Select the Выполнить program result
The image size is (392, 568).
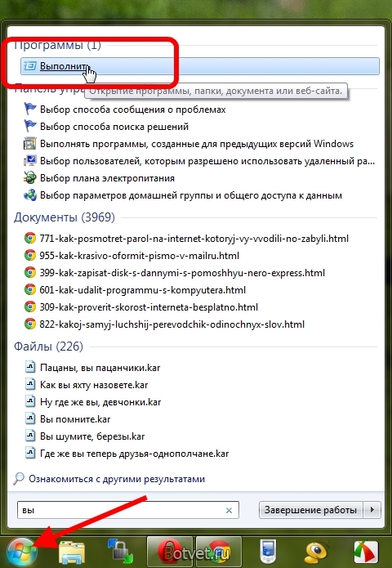coord(200,66)
